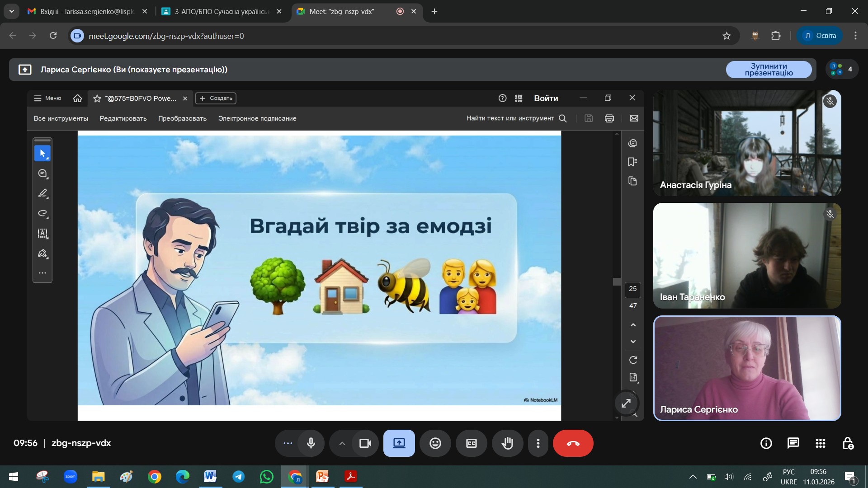The image size is (868, 488).
Task: Go to next page with down chevron
Action: point(633,342)
